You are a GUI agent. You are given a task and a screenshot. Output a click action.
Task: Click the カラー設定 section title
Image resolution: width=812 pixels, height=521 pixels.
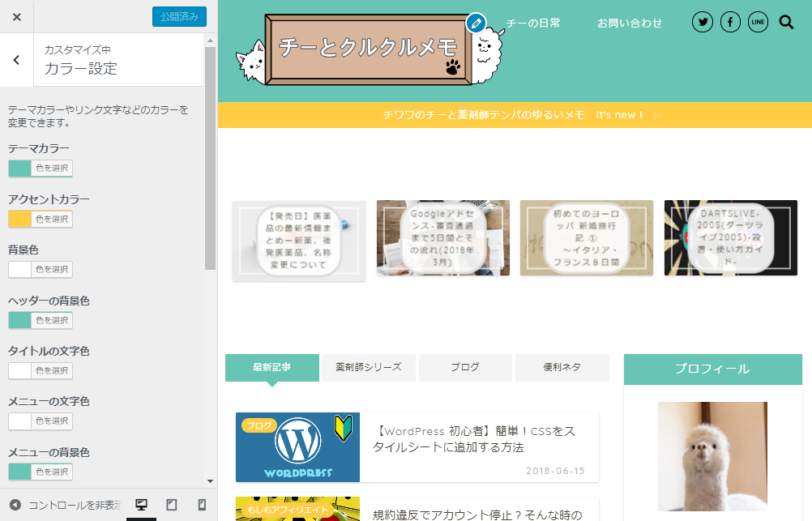(x=81, y=68)
